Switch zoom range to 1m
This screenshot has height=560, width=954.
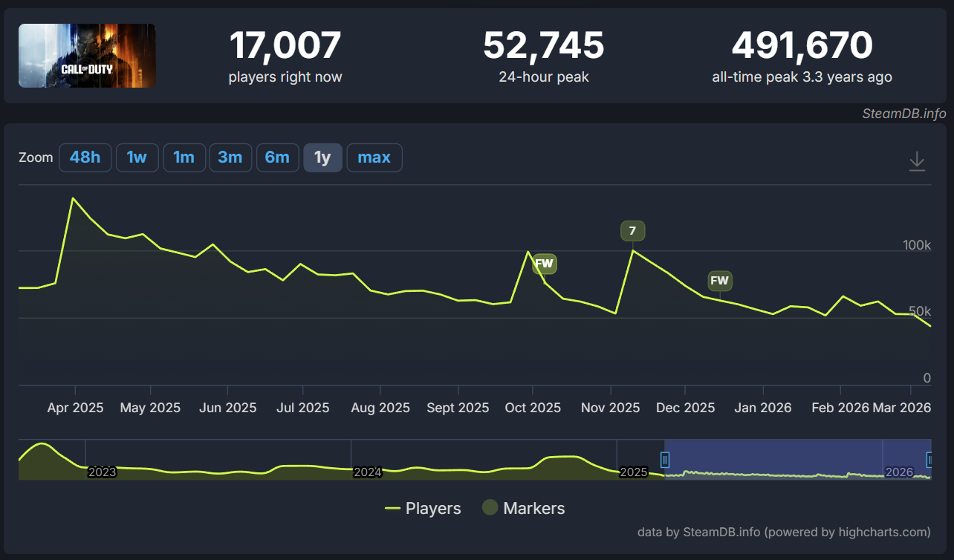point(184,157)
